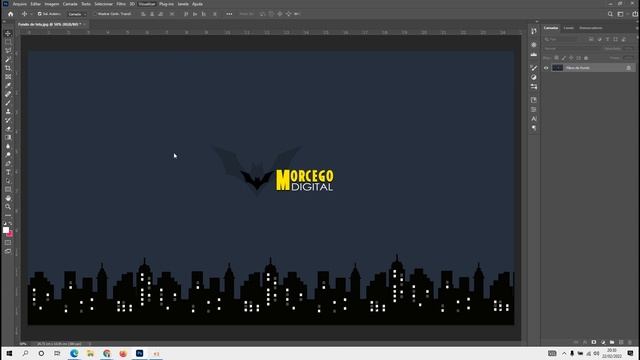
Task: Open the Character panel icon
Action: (x=534, y=119)
